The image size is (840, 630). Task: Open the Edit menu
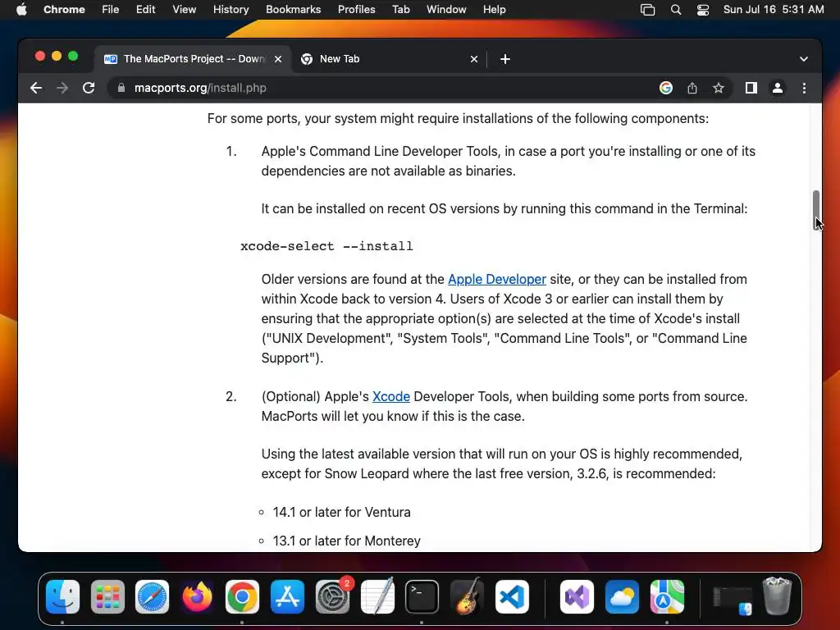pyautogui.click(x=146, y=10)
